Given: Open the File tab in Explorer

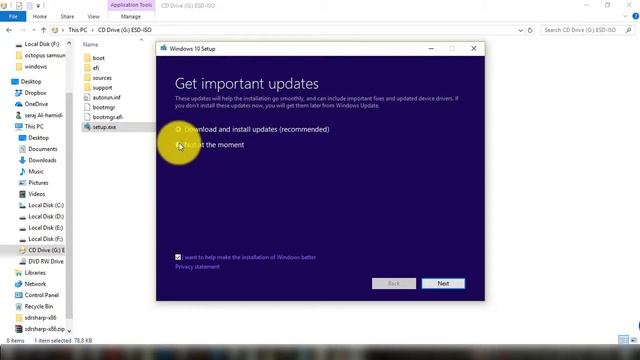Looking at the screenshot, I should [x=13, y=16].
